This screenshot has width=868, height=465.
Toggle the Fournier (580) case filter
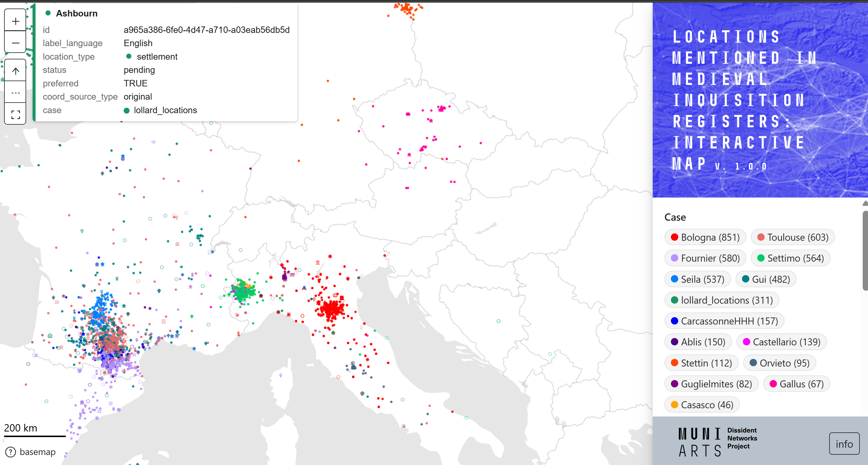[x=705, y=258]
